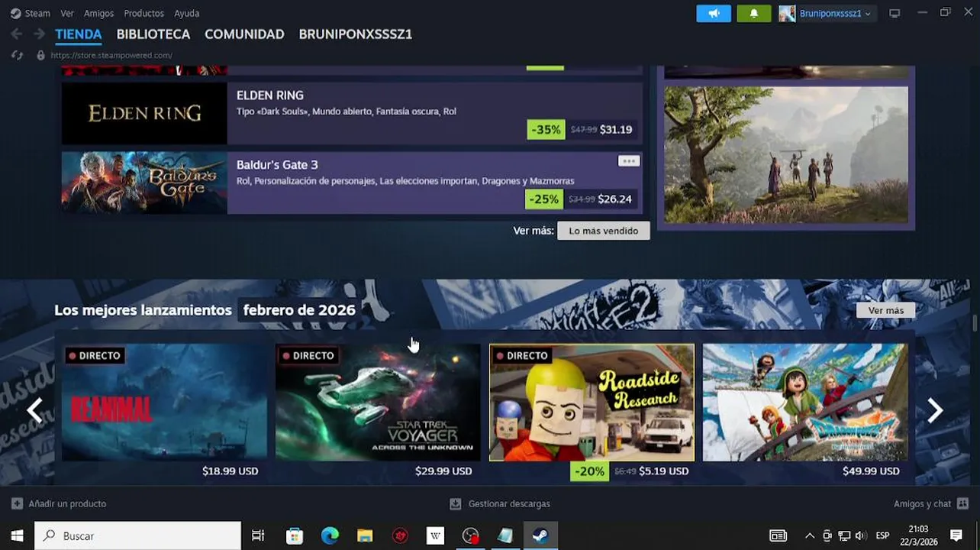Click the padlock security icon
Viewport: 980px width, 550px height.
tap(40, 55)
